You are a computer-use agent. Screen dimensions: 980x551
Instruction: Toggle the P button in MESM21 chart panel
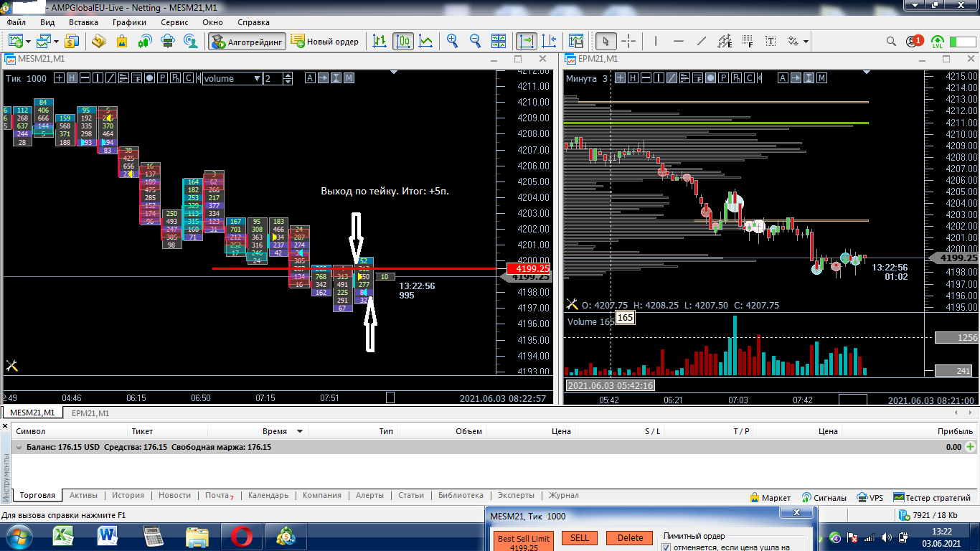(163, 78)
